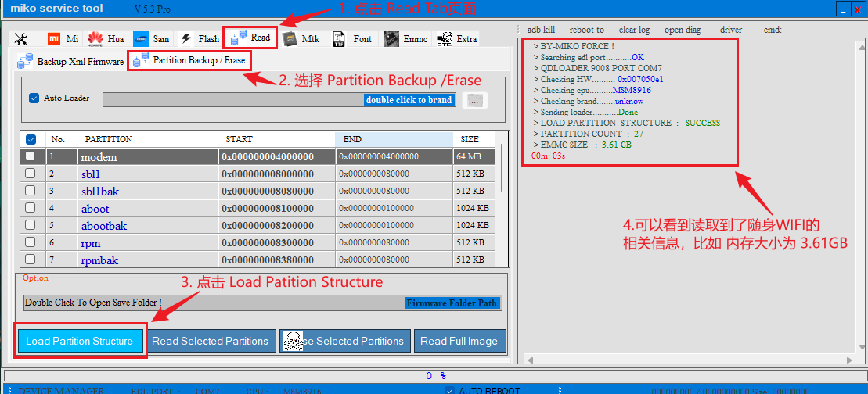Select Partition Backup / Erase tab
This screenshot has height=394, width=868.
click(191, 60)
